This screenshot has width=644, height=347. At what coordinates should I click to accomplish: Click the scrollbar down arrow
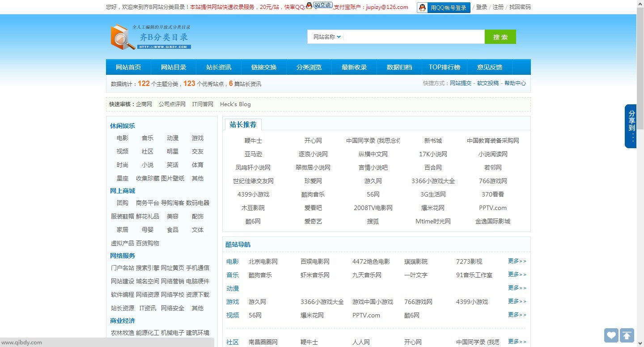pyautogui.click(x=640, y=342)
